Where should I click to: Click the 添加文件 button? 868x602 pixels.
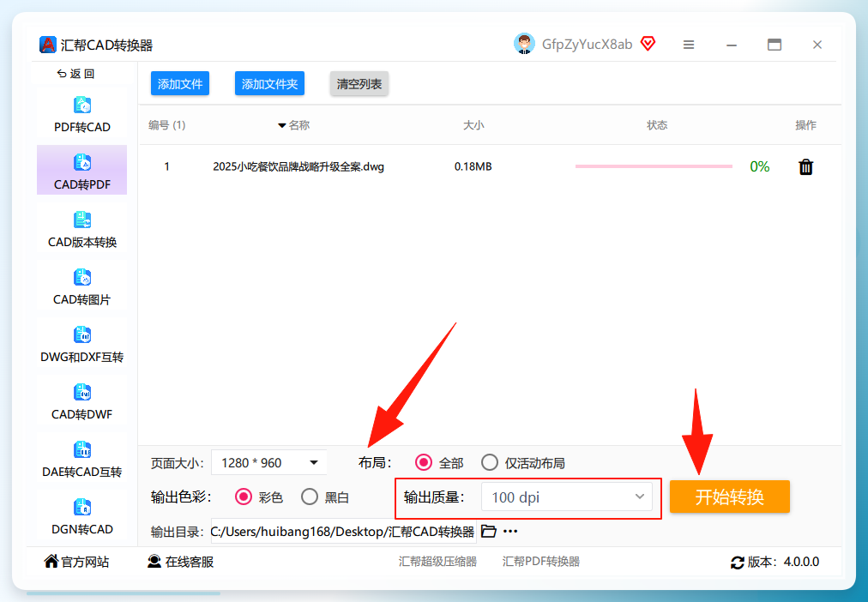click(x=180, y=83)
